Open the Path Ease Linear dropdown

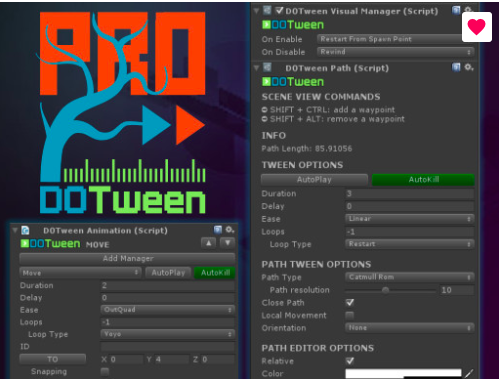410,219
